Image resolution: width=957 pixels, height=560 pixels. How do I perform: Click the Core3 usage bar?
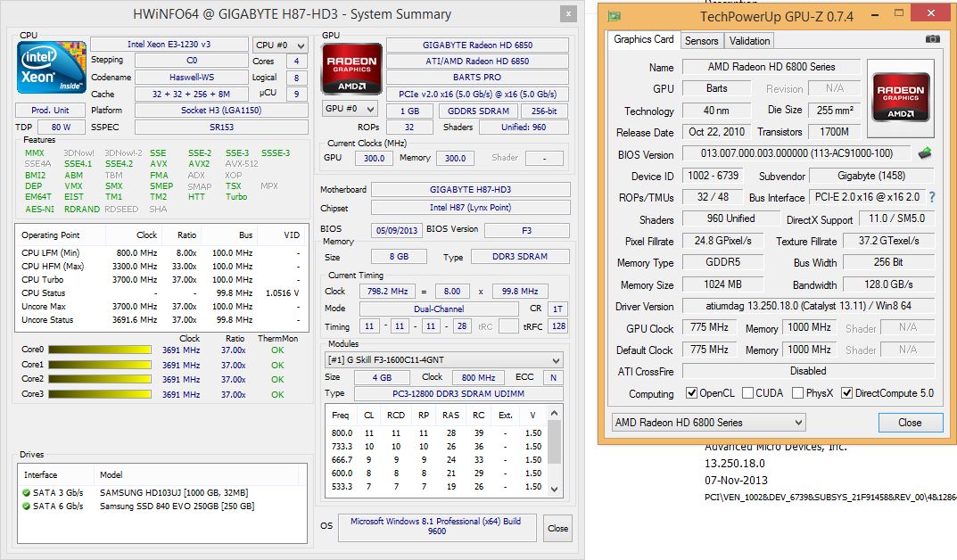(100, 394)
